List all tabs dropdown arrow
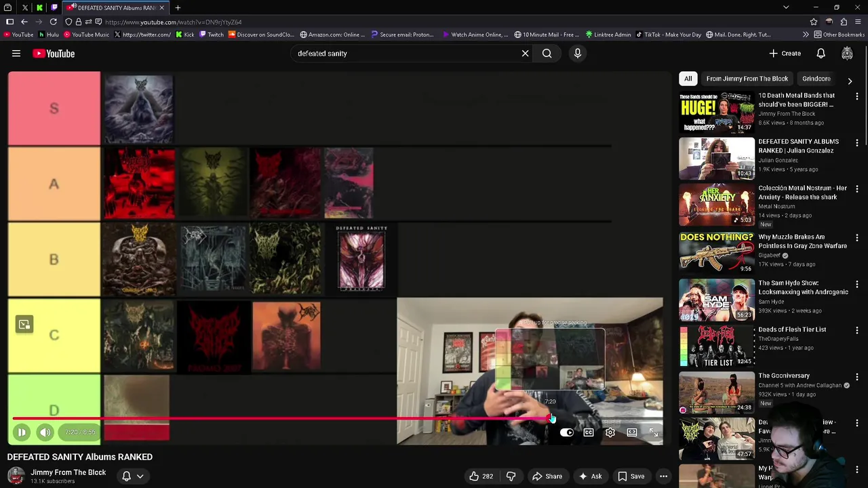This screenshot has height=488, width=868. coord(786,7)
